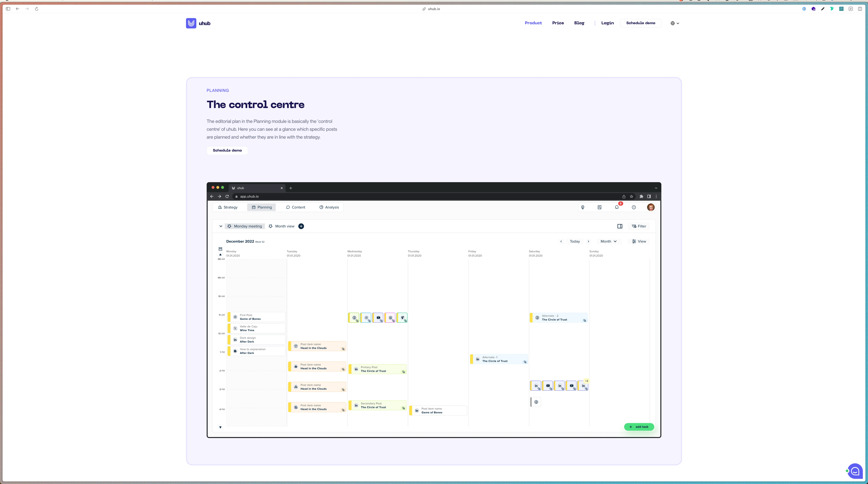
Task: Click the uhub logo icon
Action: (191, 23)
